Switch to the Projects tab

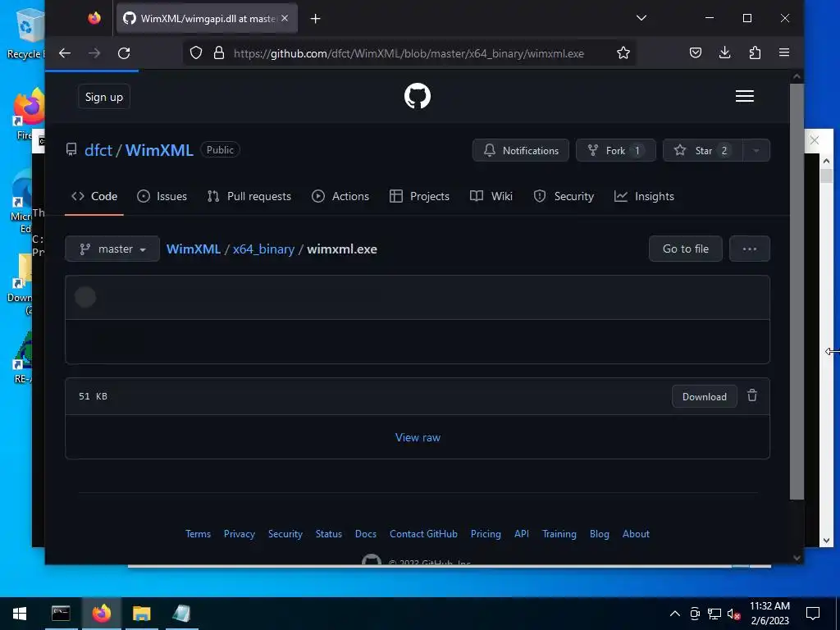pyautogui.click(x=419, y=197)
